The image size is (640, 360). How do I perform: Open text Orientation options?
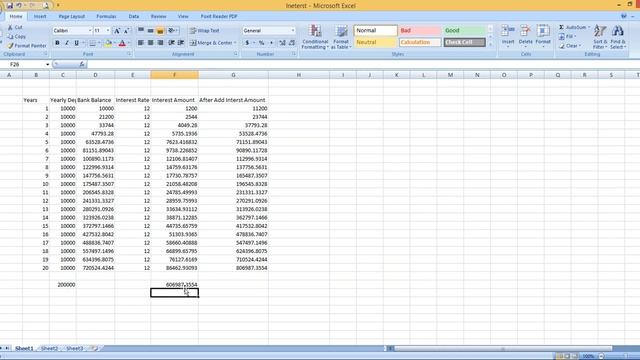click(173, 31)
